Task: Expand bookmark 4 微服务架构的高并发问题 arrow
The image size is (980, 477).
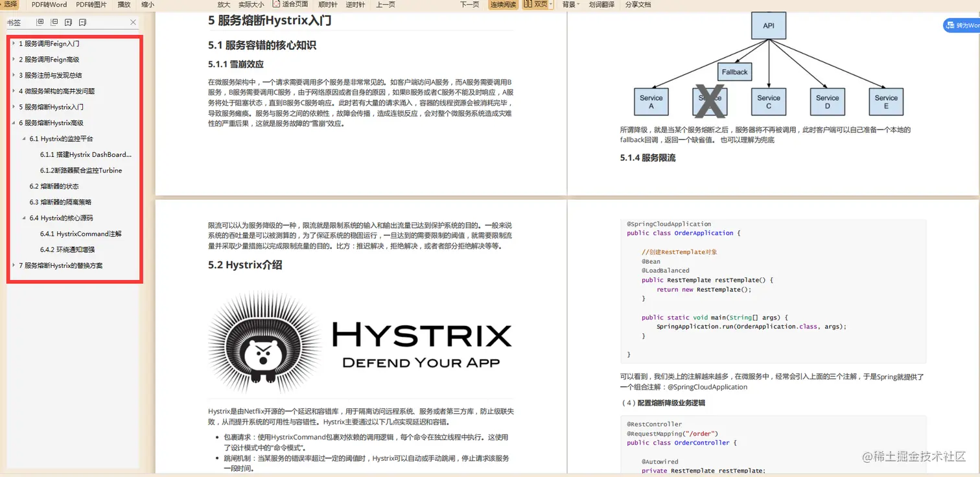Action: (14, 91)
